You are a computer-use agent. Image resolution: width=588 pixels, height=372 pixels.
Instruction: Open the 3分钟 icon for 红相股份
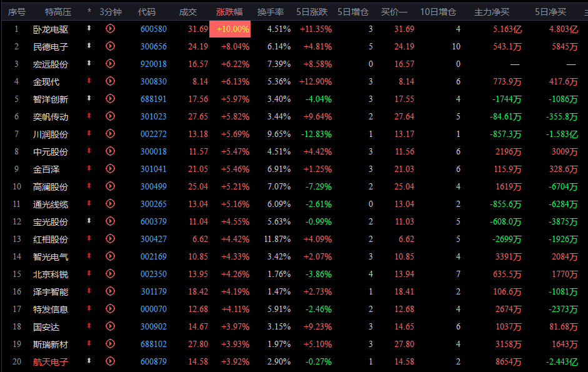point(110,239)
